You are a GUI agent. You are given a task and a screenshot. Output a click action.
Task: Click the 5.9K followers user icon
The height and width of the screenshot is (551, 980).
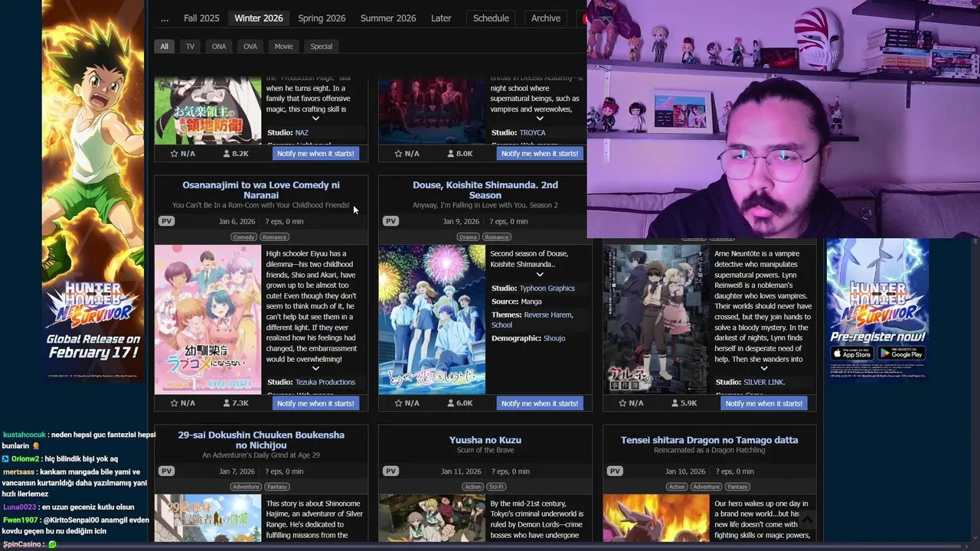(675, 403)
